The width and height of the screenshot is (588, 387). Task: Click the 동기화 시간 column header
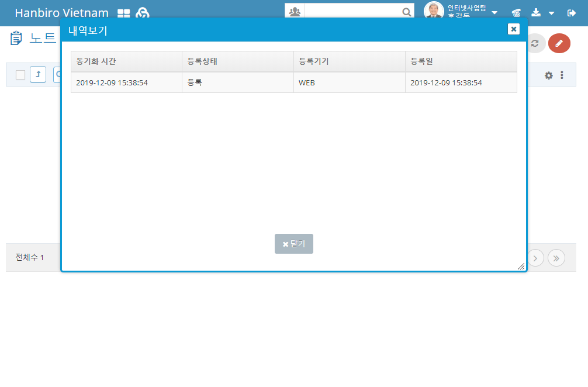pos(126,61)
